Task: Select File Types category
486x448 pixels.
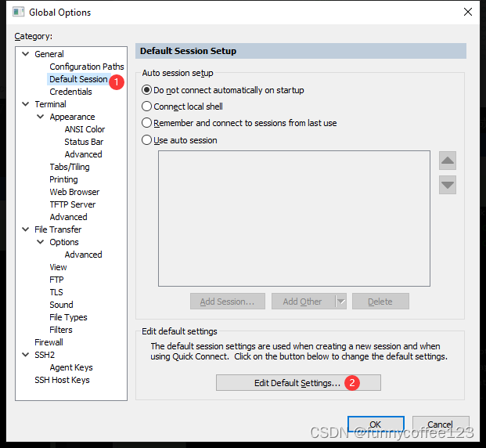Action: point(68,317)
